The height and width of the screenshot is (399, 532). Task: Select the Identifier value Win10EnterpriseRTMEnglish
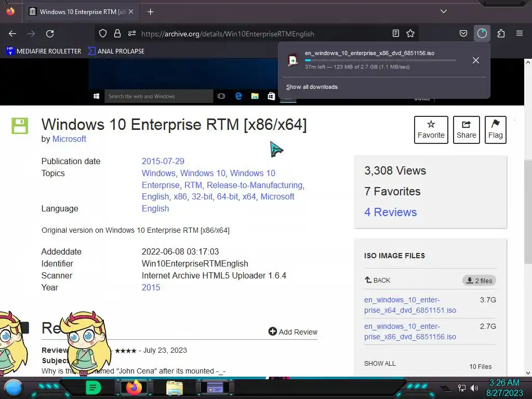(195, 263)
